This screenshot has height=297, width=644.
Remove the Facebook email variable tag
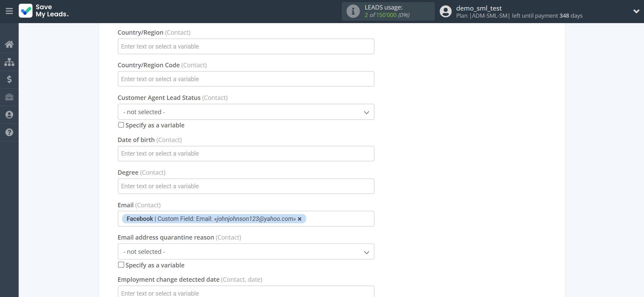click(300, 219)
